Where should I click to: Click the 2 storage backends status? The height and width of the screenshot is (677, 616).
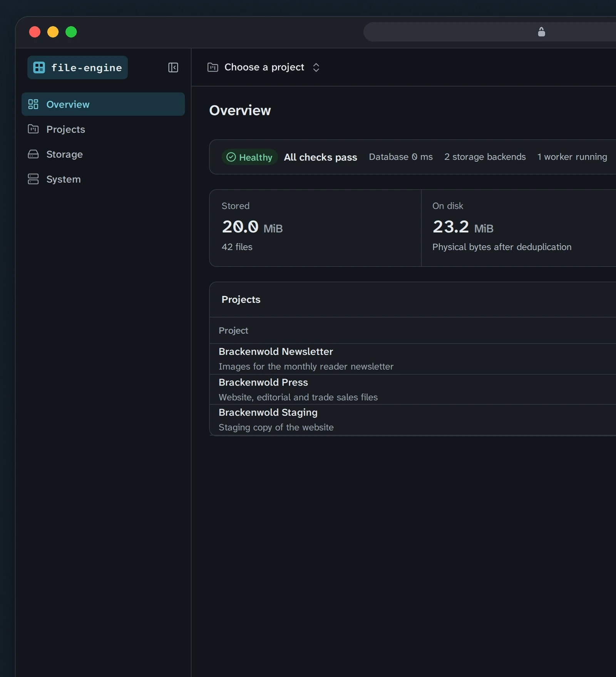click(x=485, y=157)
